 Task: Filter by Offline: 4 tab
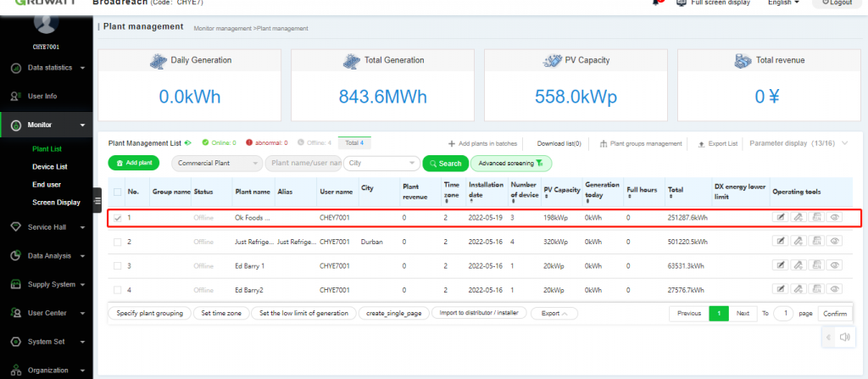point(314,143)
